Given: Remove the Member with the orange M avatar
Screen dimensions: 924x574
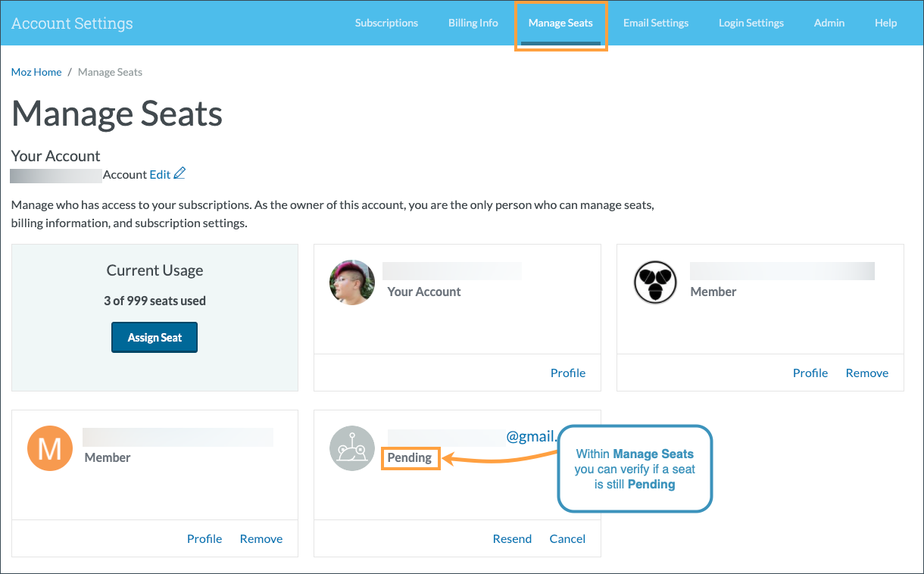Looking at the screenshot, I should tap(261, 538).
